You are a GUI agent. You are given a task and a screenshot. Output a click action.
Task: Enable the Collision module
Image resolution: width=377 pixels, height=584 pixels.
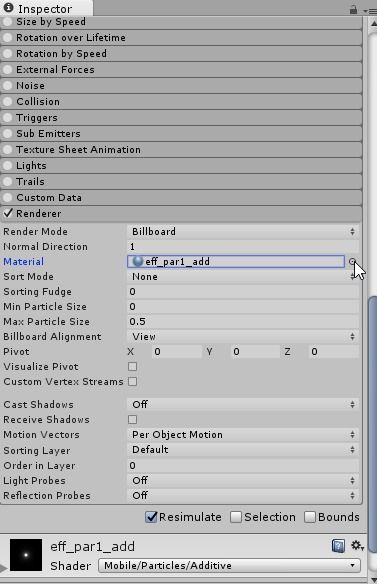7,102
